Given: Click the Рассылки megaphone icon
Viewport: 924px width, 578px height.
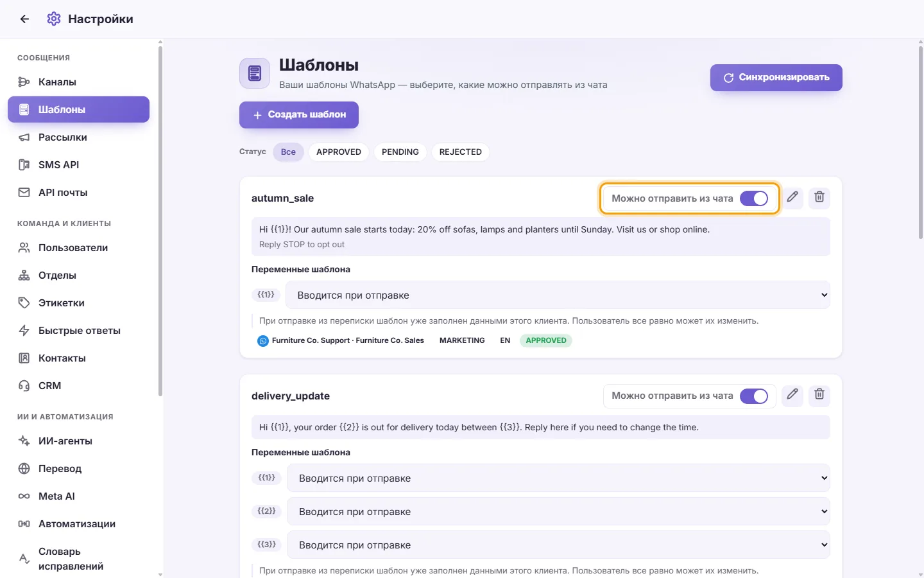Looking at the screenshot, I should point(24,137).
